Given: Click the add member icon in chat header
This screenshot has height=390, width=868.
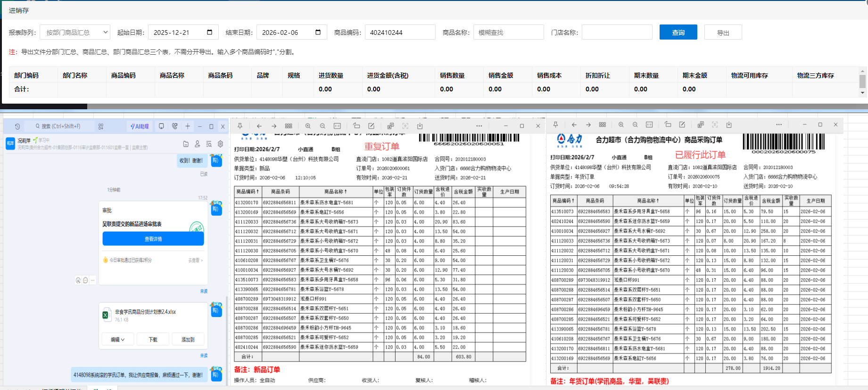Looking at the screenshot, I should (197, 144).
